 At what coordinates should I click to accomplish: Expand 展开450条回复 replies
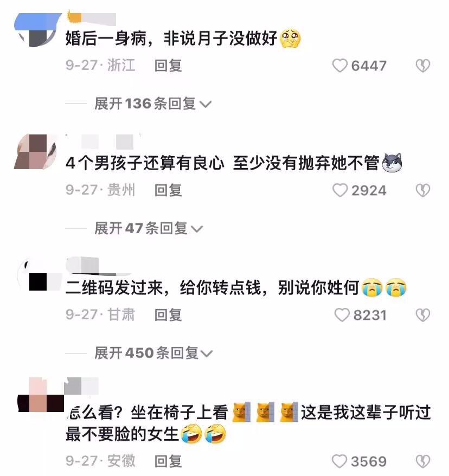point(153,353)
